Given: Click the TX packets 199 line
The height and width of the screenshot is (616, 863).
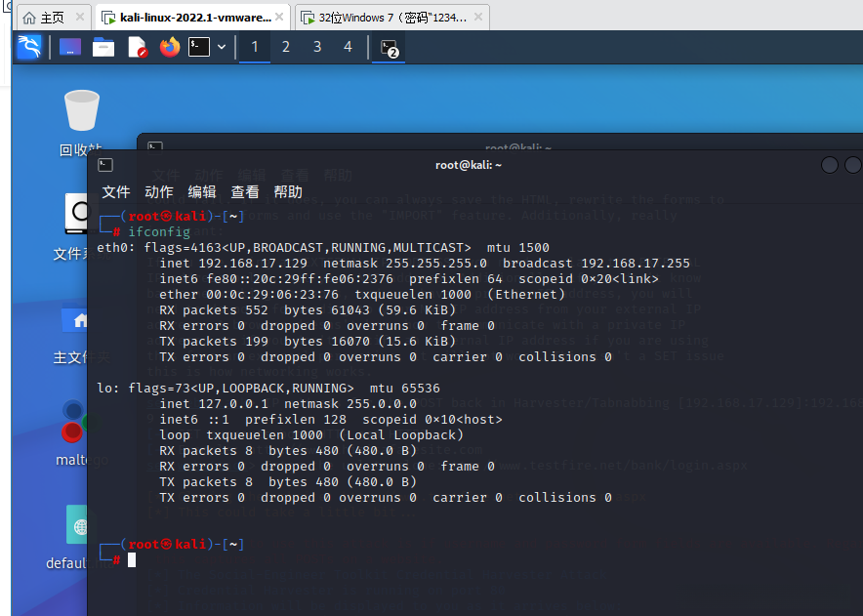Looking at the screenshot, I should (308, 342).
